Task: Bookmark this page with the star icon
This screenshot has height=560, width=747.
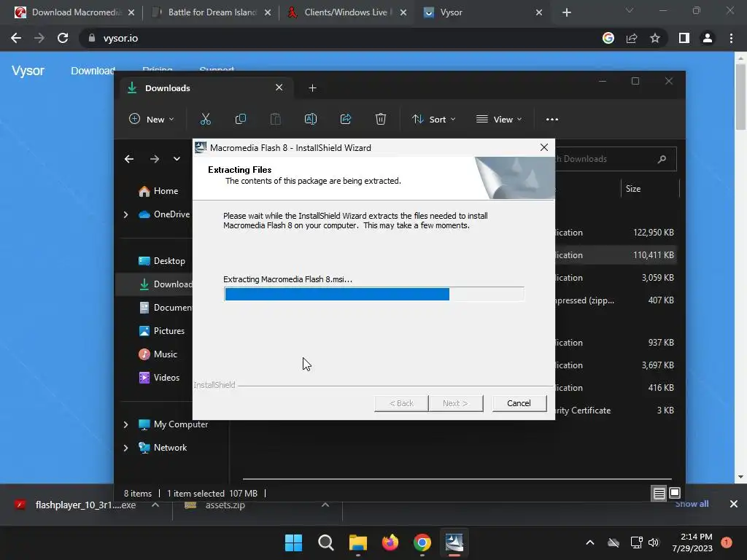Action: click(x=655, y=38)
